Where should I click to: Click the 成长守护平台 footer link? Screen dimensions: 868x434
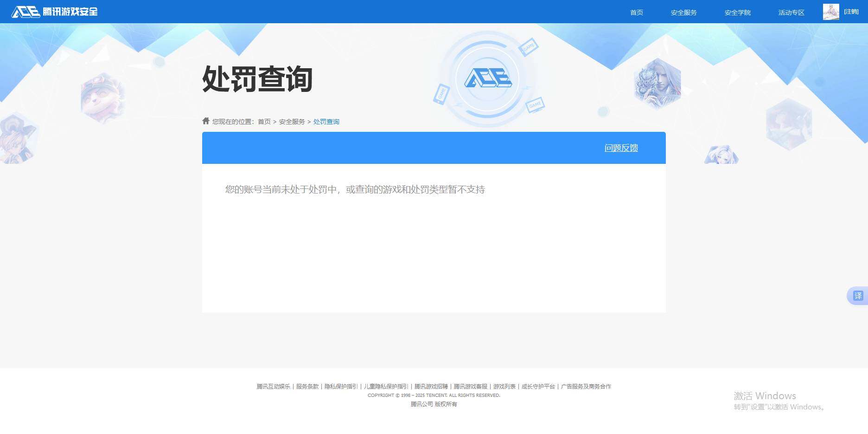[539, 386]
